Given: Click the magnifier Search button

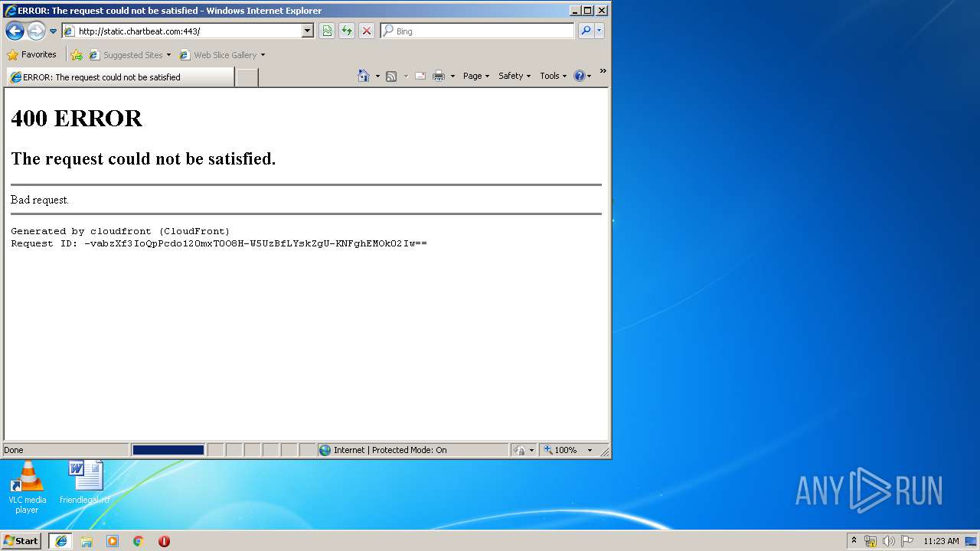Looking at the screenshot, I should (x=586, y=31).
